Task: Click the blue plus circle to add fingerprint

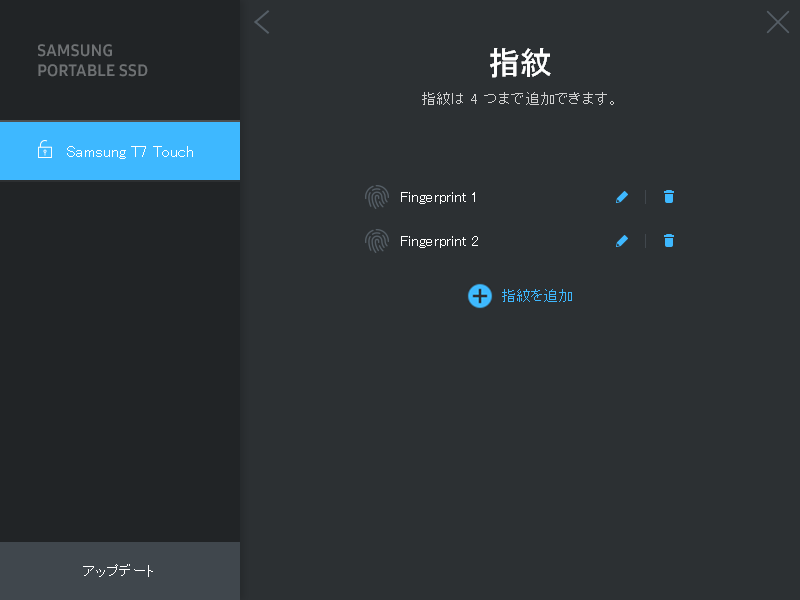Action: pyautogui.click(x=479, y=296)
